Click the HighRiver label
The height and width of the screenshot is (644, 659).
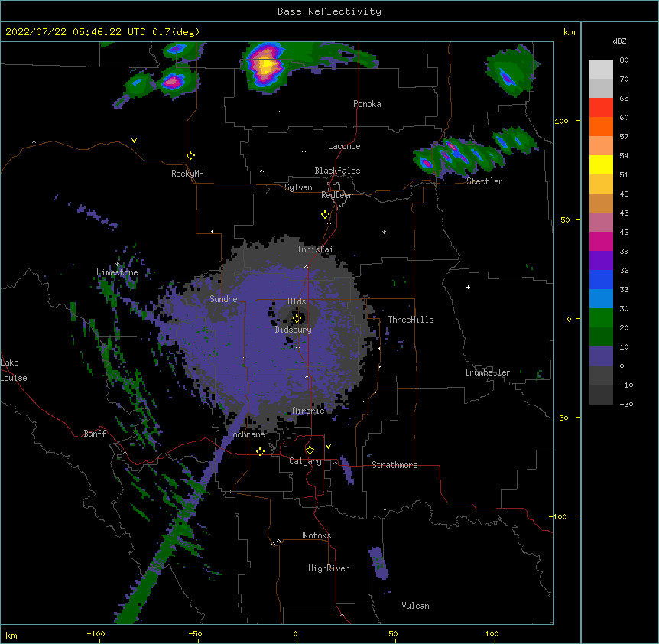[x=329, y=568]
